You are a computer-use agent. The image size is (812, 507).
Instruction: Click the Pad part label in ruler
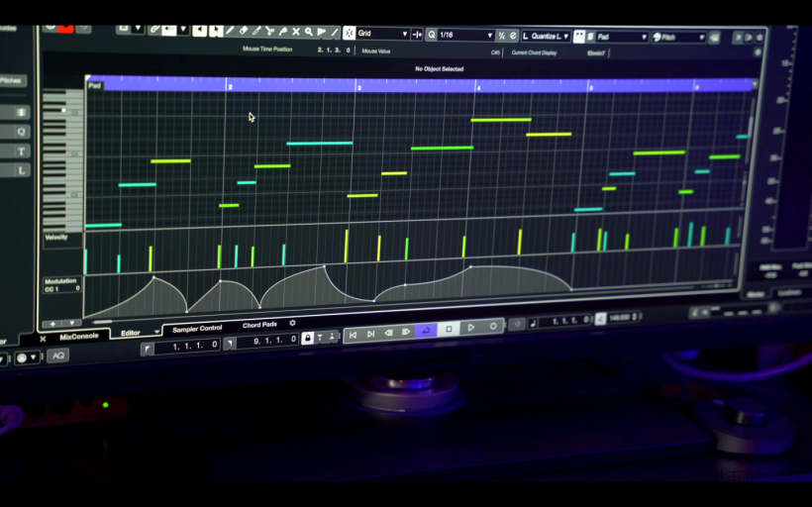94,85
